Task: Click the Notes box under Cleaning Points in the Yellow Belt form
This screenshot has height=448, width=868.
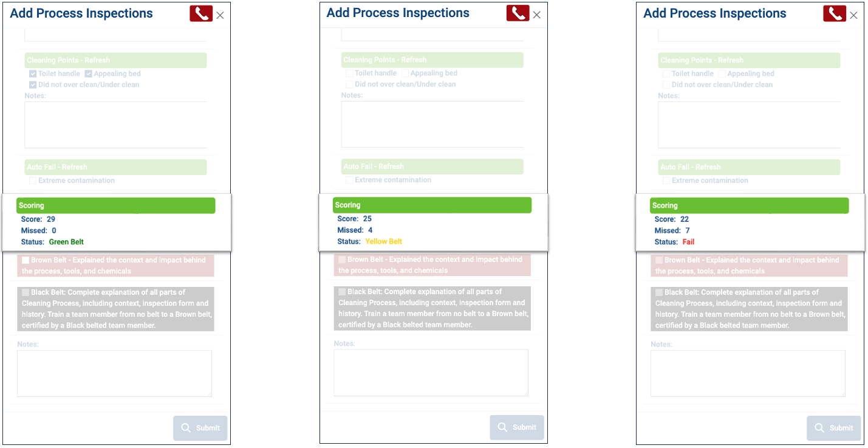Action: tap(432, 124)
